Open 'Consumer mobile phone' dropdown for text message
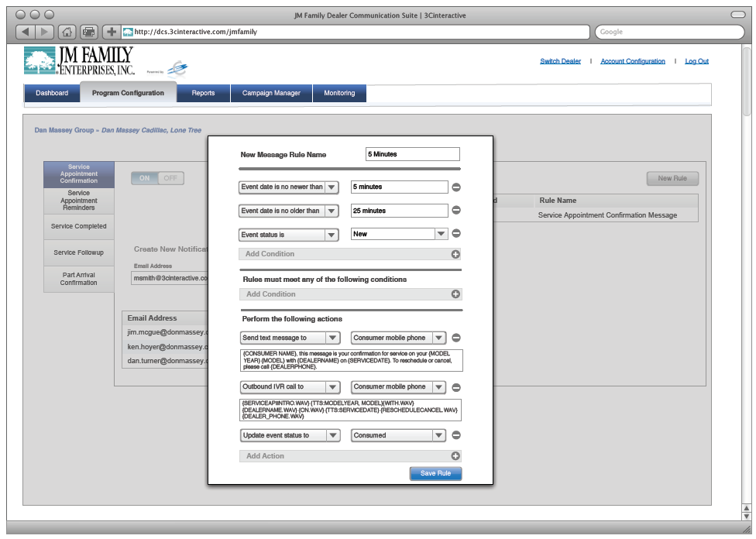756x539 pixels. (x=398, y=338)
